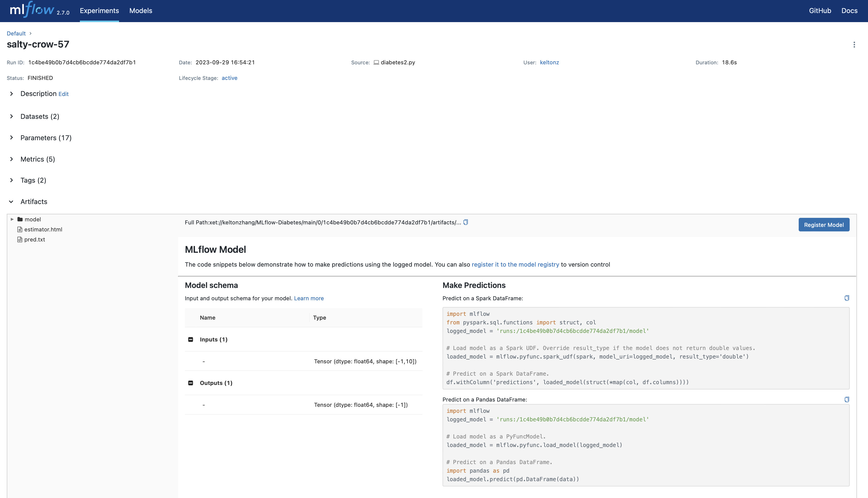Image resolution: width=868 pixels, height=498 pixels.
Task: Copy the full artifact path
Action: pos(466,222)
